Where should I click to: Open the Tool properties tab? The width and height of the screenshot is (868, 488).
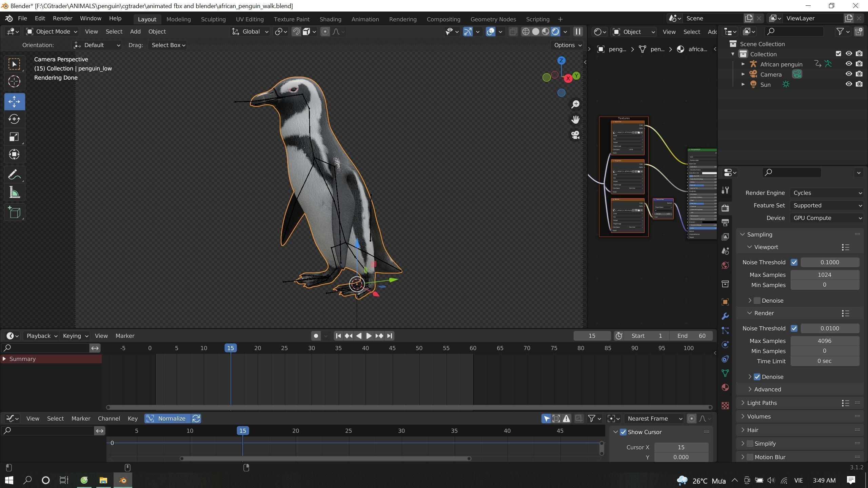point(725,190)
